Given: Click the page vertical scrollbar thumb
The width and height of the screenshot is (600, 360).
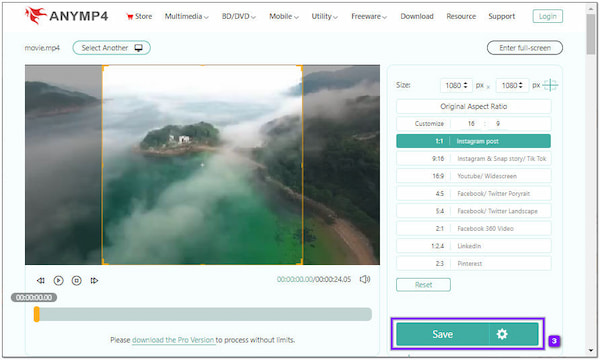Looking at the screenshot, I should tap(591, 34).
